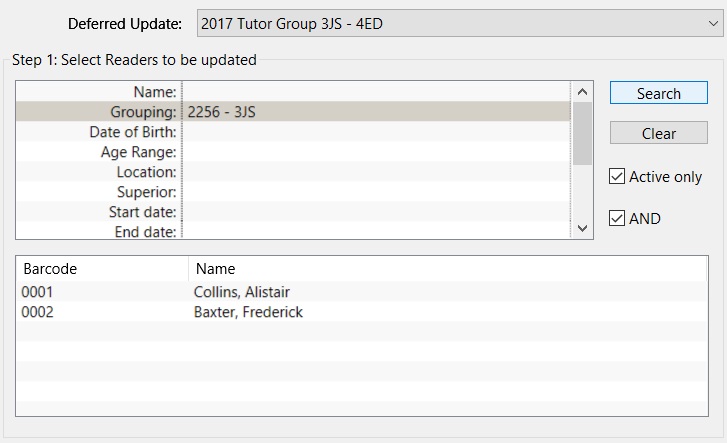Viewport: 727px width, 443px height.
Task: Click the Deferred Update dropdown arrow
Action: click(713, 23)
